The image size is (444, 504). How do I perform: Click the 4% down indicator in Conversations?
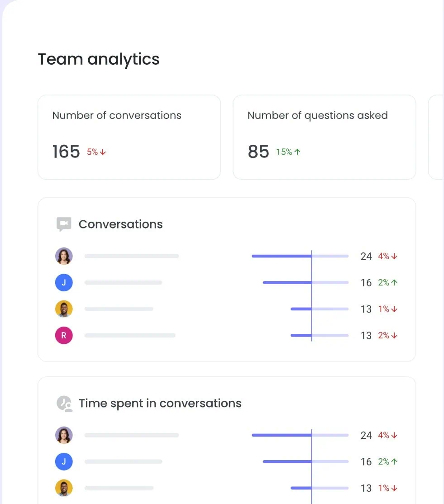pos(387,256)
